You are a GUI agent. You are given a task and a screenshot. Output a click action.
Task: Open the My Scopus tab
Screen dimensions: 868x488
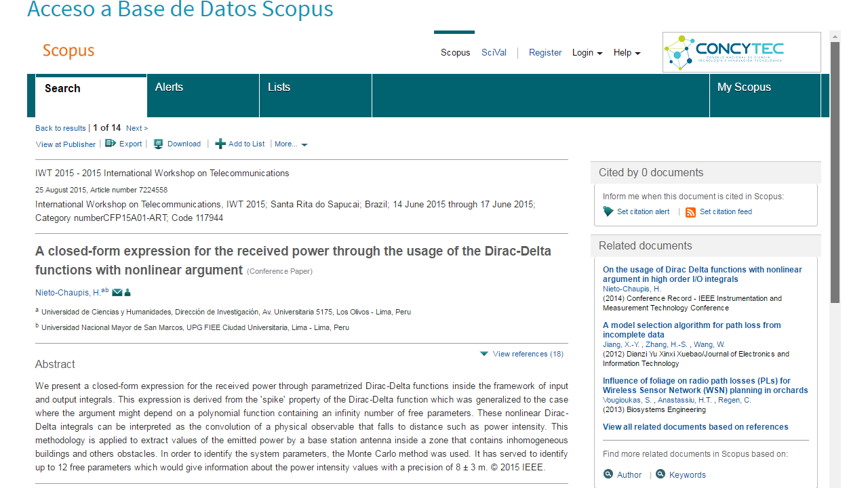[x=765, y=96]
